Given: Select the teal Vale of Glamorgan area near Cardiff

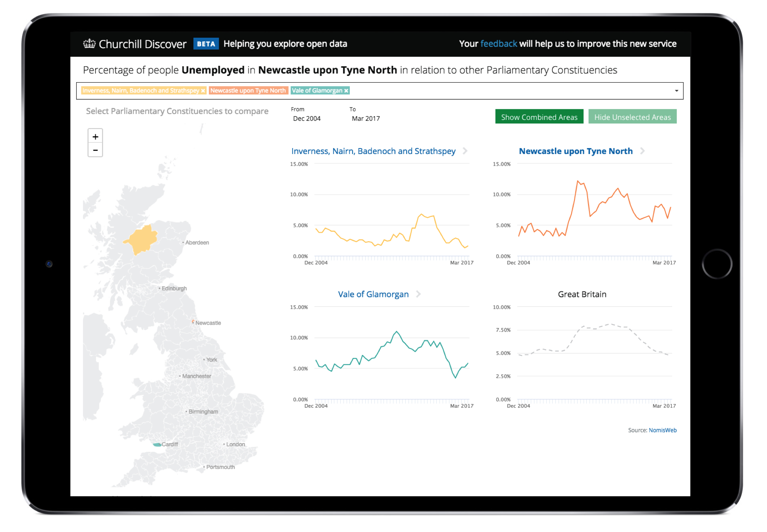Looking at the screenshot, I should (157, 444).
